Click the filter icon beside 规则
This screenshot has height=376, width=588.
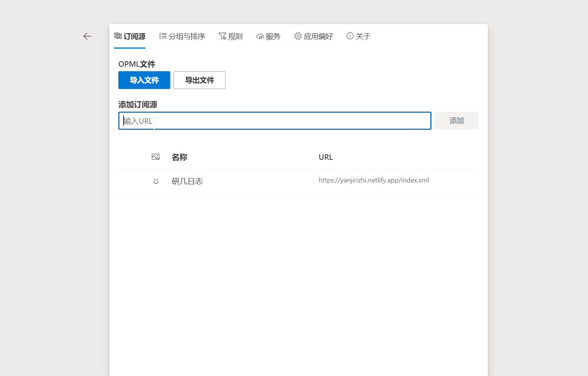pyautogui.click(x=222, y=36)
